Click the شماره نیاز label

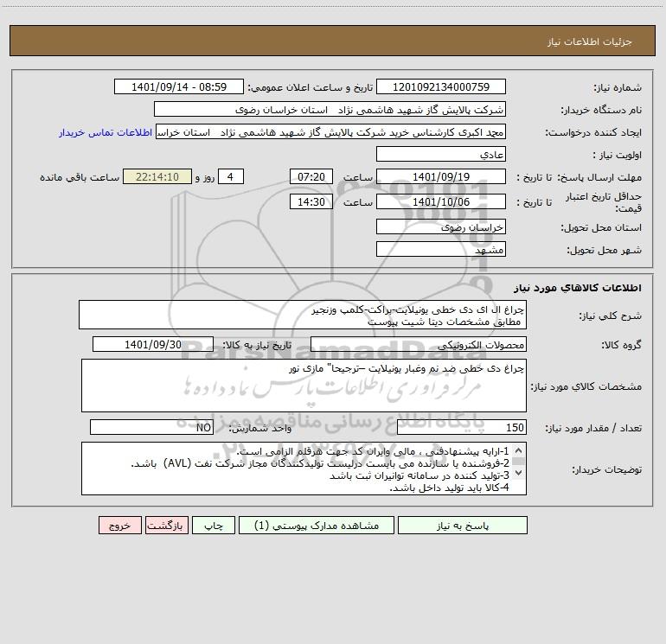pos(618,87)
